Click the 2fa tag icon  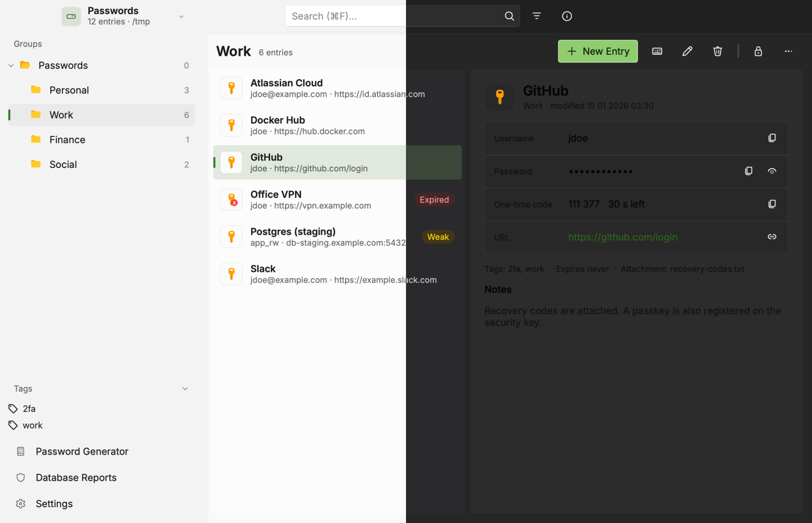[x=13, y=409]
